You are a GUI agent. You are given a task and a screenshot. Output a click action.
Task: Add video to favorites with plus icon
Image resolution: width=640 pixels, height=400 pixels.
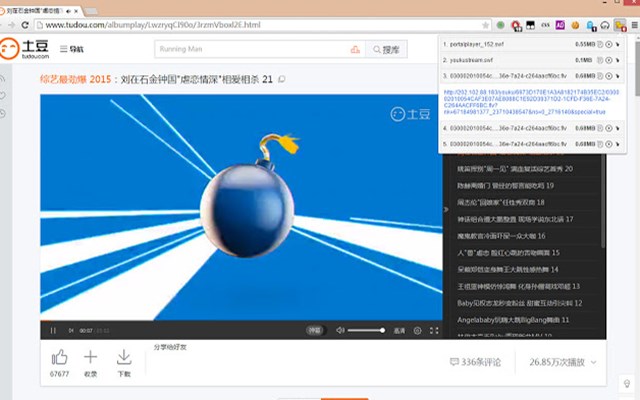tap(91, 357)
